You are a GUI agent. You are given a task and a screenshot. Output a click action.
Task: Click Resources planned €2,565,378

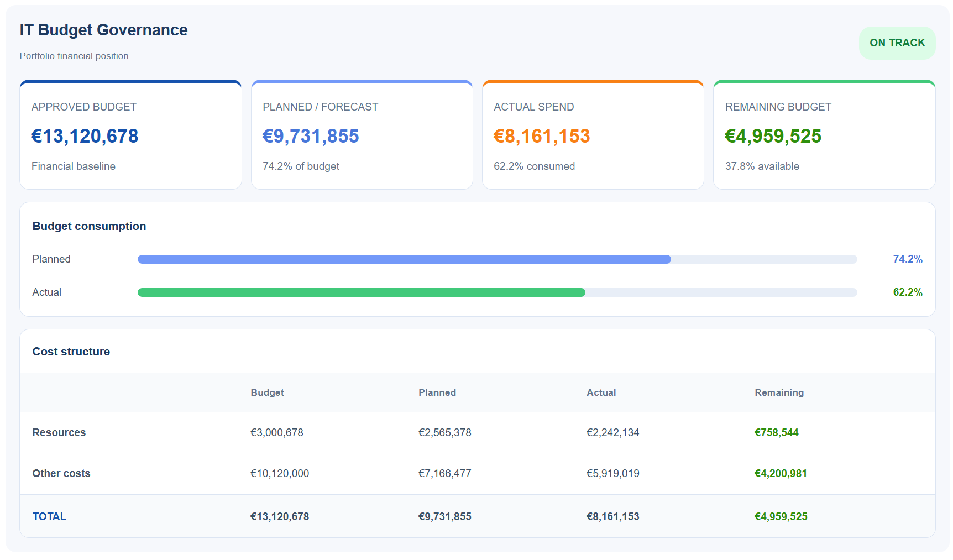click(444, 432)
